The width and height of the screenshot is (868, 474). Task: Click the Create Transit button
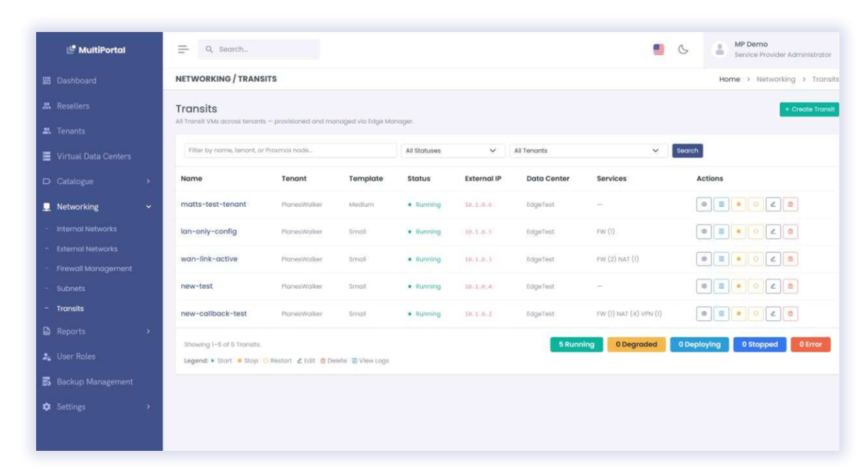809,110
